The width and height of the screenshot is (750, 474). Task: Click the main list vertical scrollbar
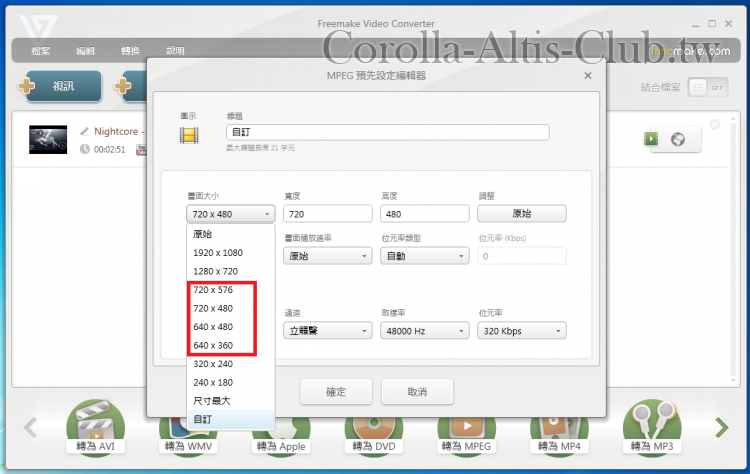[733, 249]
